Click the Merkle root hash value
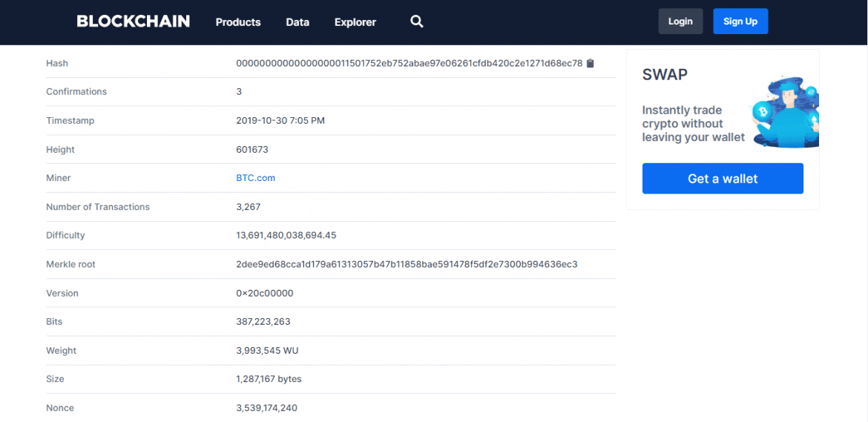This screenshot has height=422, width=868. click(407, 264)
